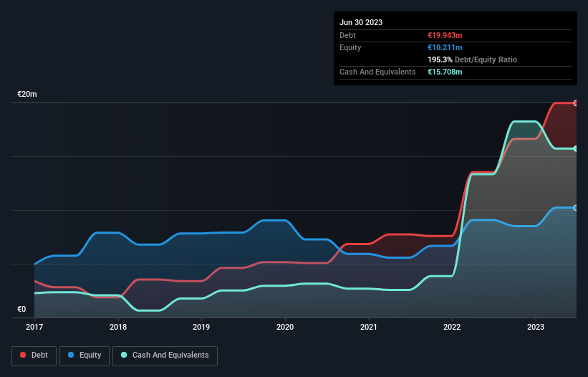This screenshot has width=588, height=377.
Task: Click the teal Cash endpoint marker
Action: [576, 149]
